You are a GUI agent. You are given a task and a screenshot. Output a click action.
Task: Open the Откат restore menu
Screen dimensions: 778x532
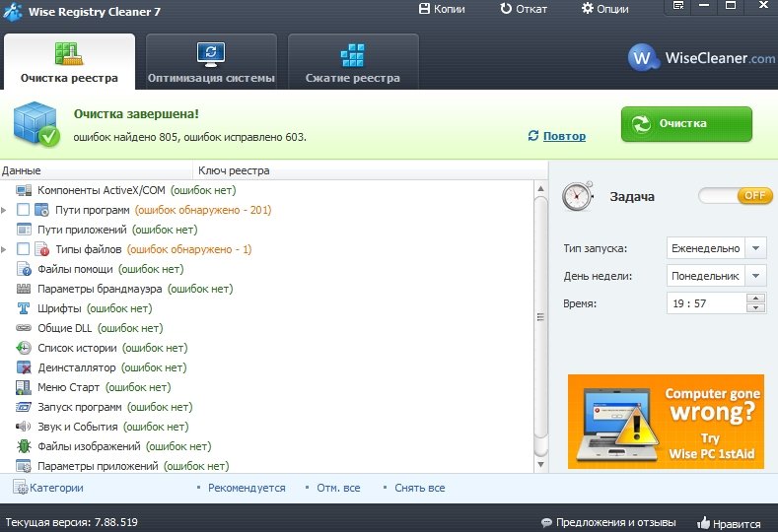pyautogui.click(x=524, y=9)
